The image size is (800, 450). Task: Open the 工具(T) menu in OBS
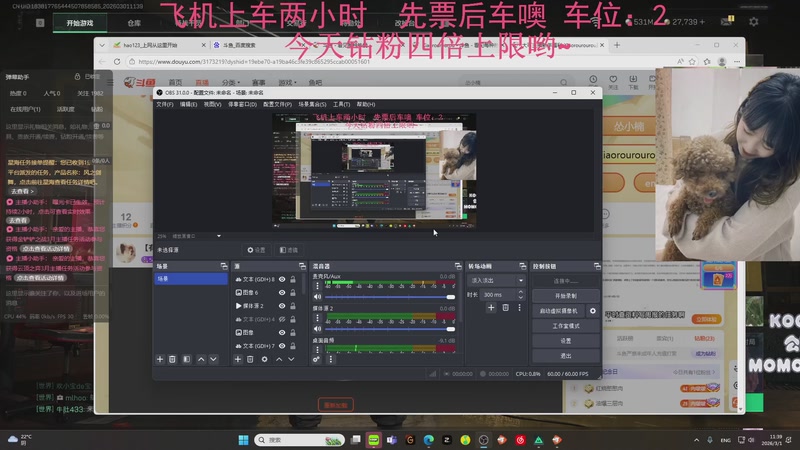coord(341,104)
